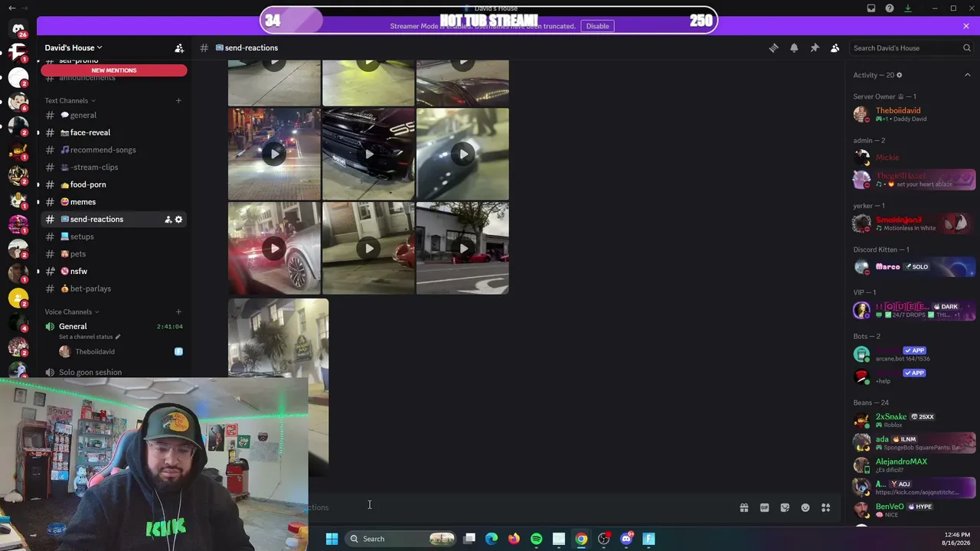
Task: Add a voice channel with plus icon
Action: 178,311
